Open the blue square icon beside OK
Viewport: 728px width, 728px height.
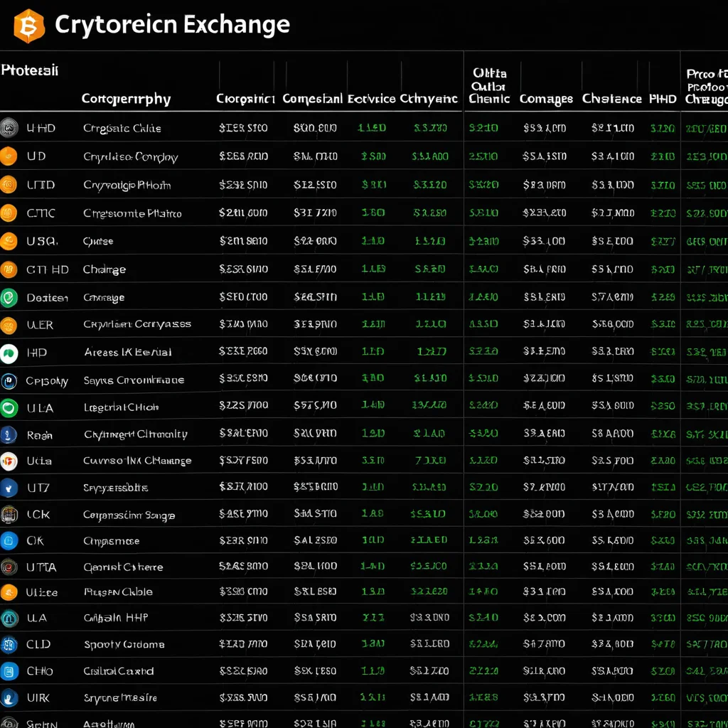click(9, 541)
